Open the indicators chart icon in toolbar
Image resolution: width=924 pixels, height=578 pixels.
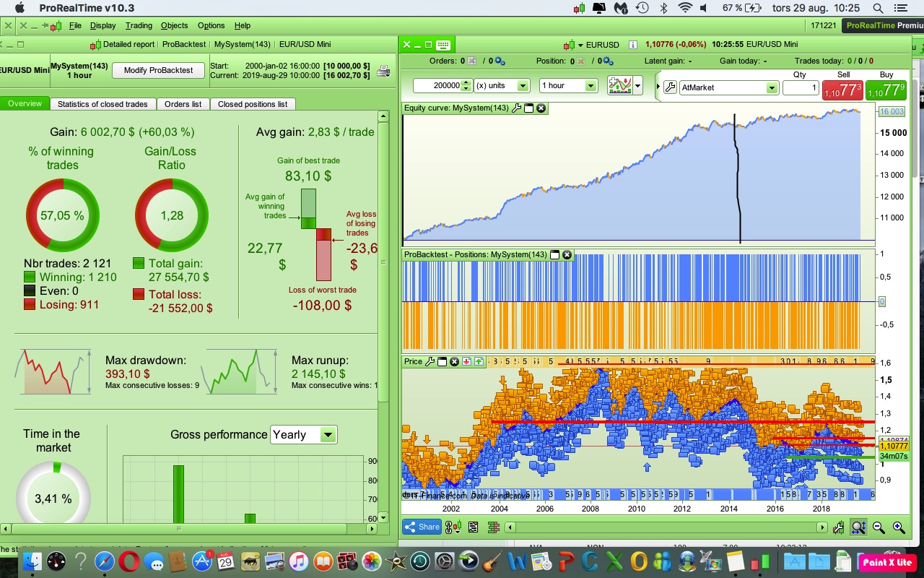pos(620,85)
